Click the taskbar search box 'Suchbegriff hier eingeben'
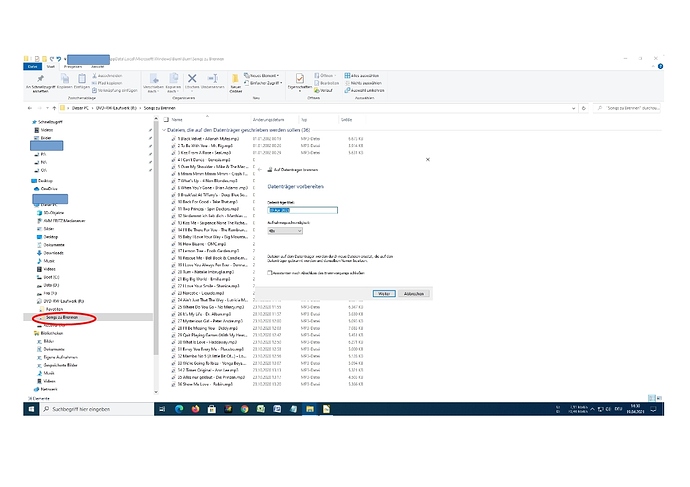Viewport: 690px width, 487px height. [96, 409]
